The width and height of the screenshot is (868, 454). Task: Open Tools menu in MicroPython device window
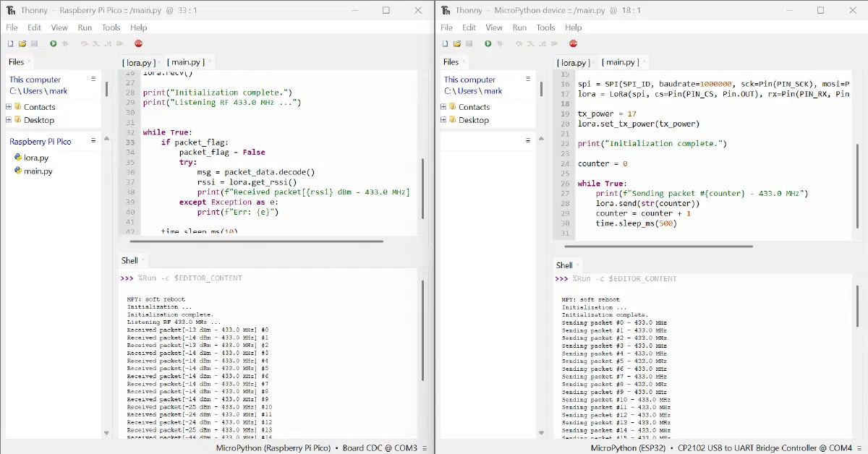545,27
